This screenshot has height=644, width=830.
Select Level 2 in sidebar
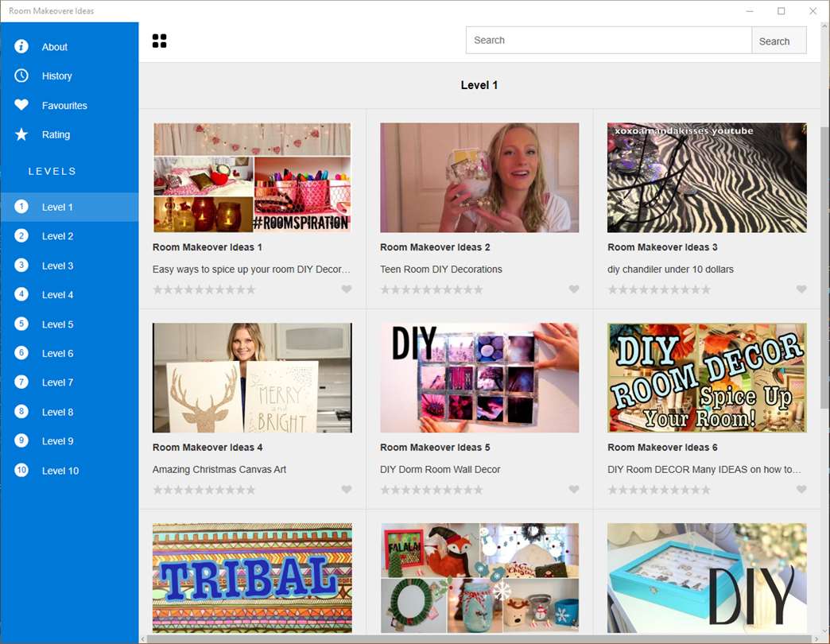[x=69, y=236]
